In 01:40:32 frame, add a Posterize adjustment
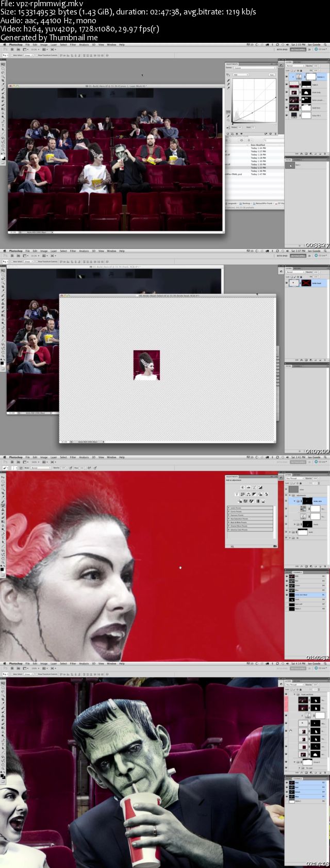This screenshot has height=868, width=330. coord(245,501)
